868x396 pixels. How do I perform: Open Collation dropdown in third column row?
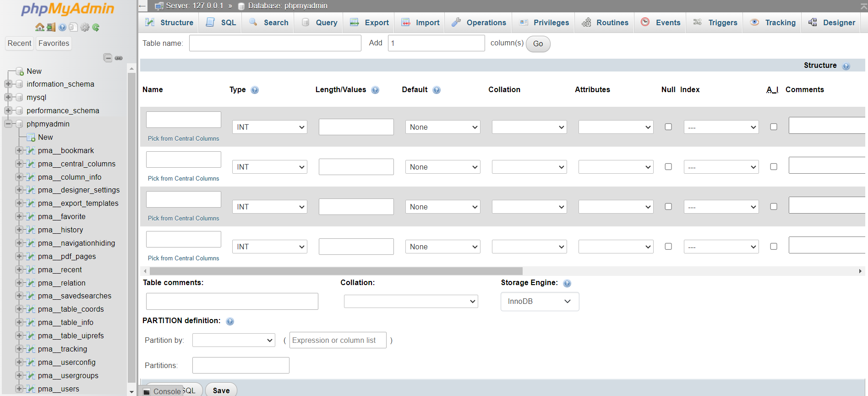tap(529, 207)
